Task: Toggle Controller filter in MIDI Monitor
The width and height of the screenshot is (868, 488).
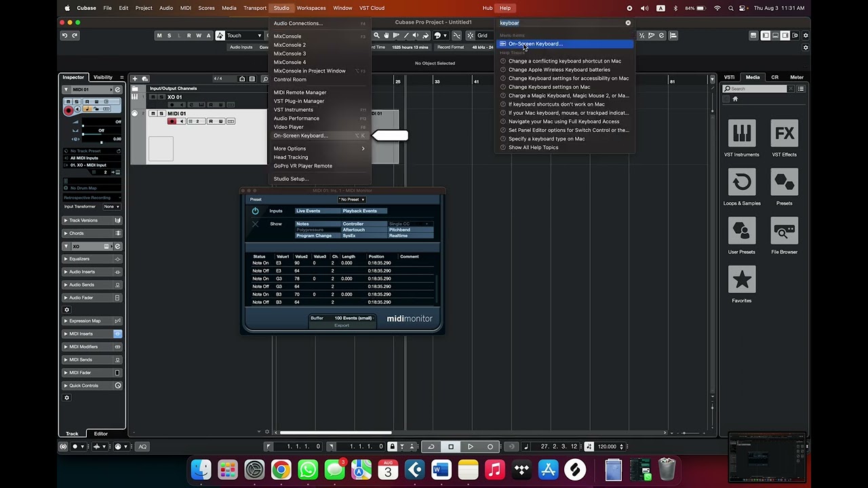Action: (364, 224)
